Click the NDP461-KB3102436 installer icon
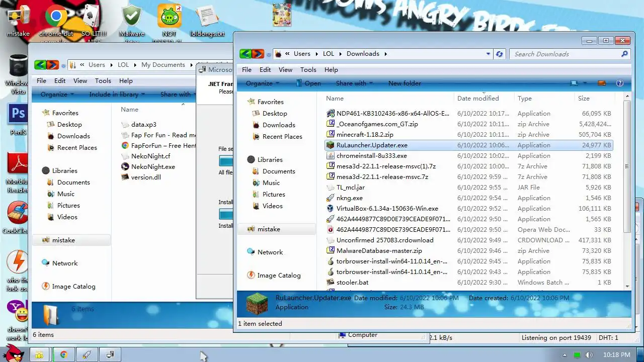 point(330,113)
